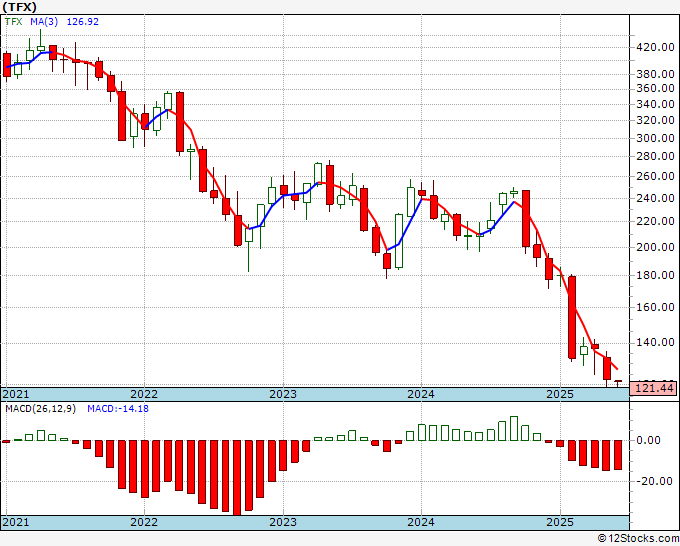Viewport: 680px width, 546px height.
Task: Select 2022 on the price chart time axis
Action: (x=144, y=394)
